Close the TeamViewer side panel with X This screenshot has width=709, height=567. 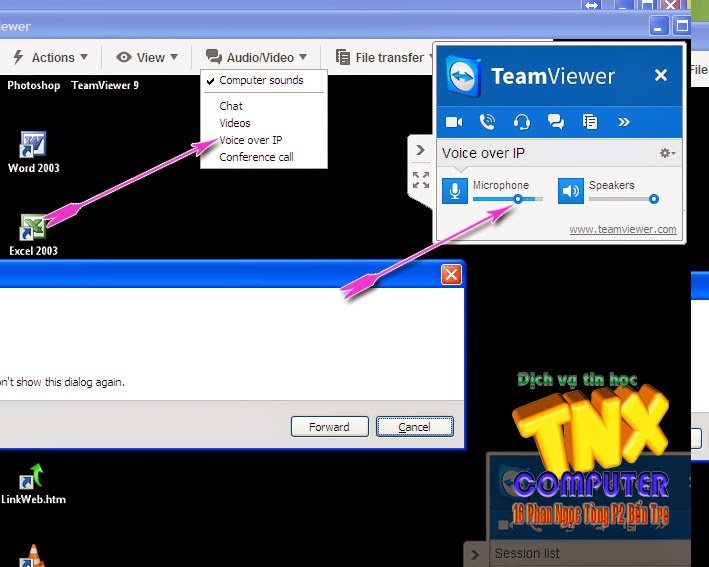(x=661, y=75)
